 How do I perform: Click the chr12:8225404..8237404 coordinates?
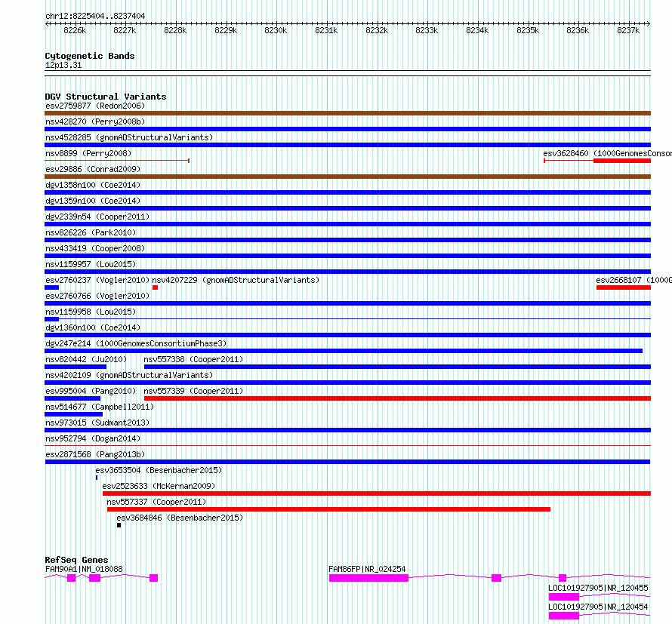(95, 17)
